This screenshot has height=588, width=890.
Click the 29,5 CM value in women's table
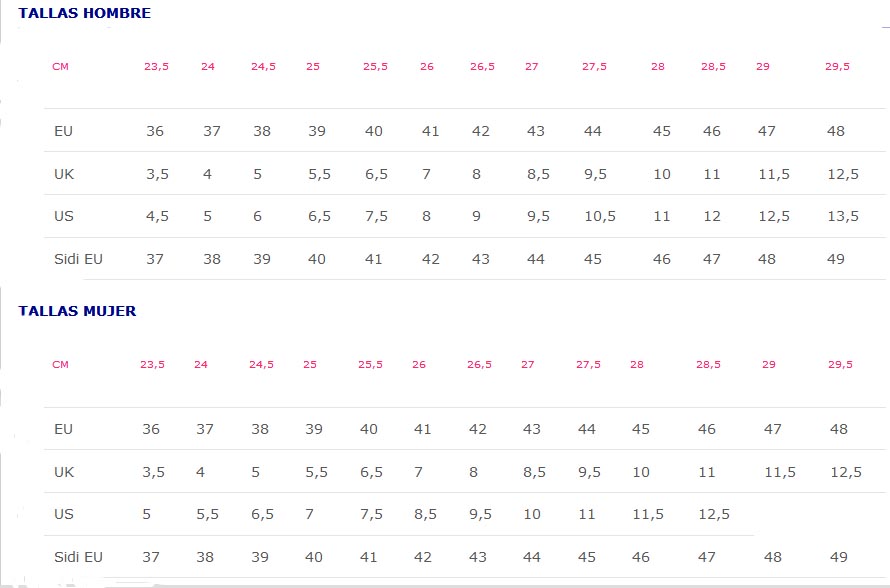(x=840, y=365)
